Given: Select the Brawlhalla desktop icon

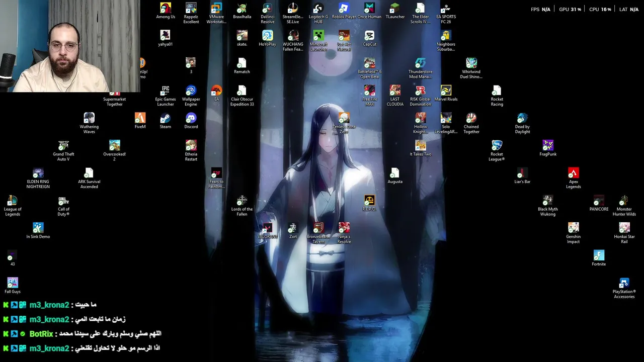Looking at the screenshot, I should (x=242, y=12).
